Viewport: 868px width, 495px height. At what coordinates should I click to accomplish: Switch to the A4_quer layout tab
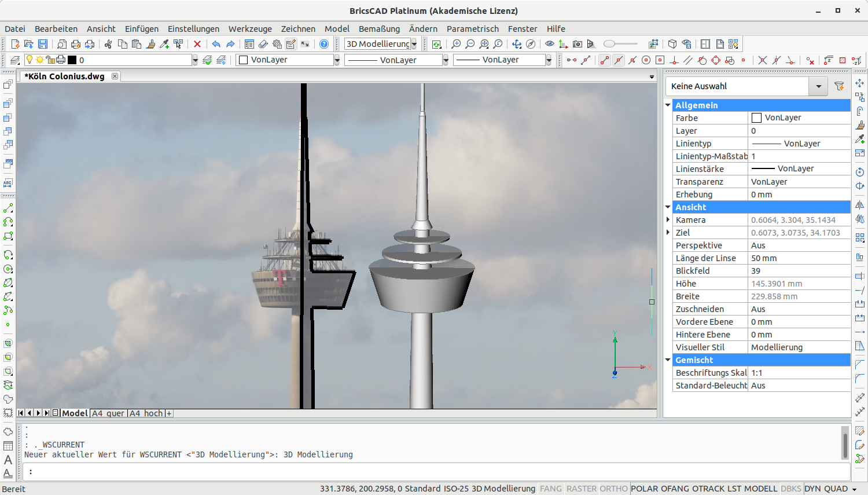coord(108,413)
